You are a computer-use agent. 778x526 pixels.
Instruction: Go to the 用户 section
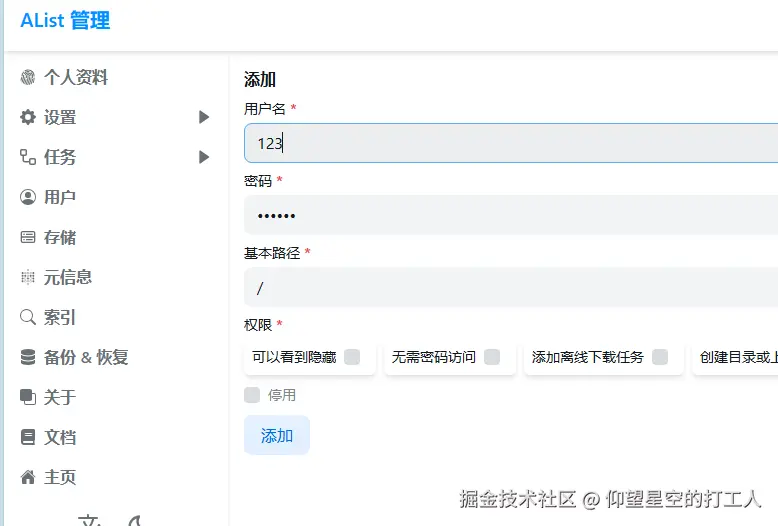(x=60, y=197)
